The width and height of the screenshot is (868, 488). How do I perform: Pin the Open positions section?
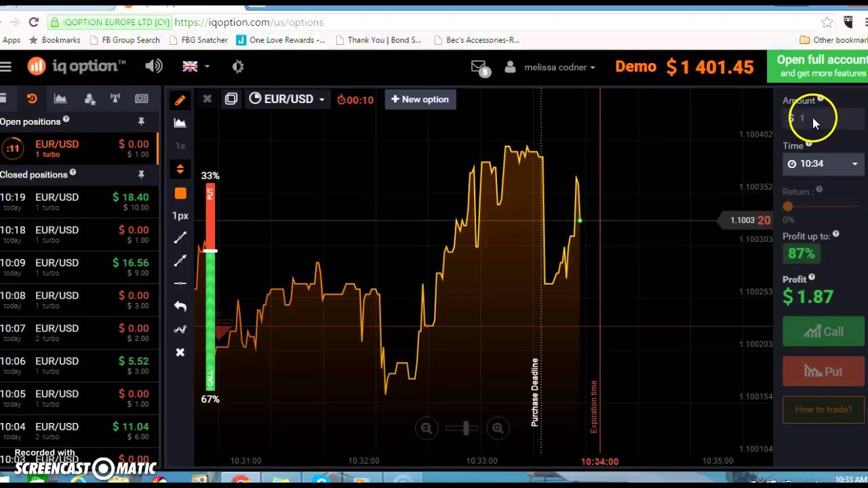(x=141, y=121)
